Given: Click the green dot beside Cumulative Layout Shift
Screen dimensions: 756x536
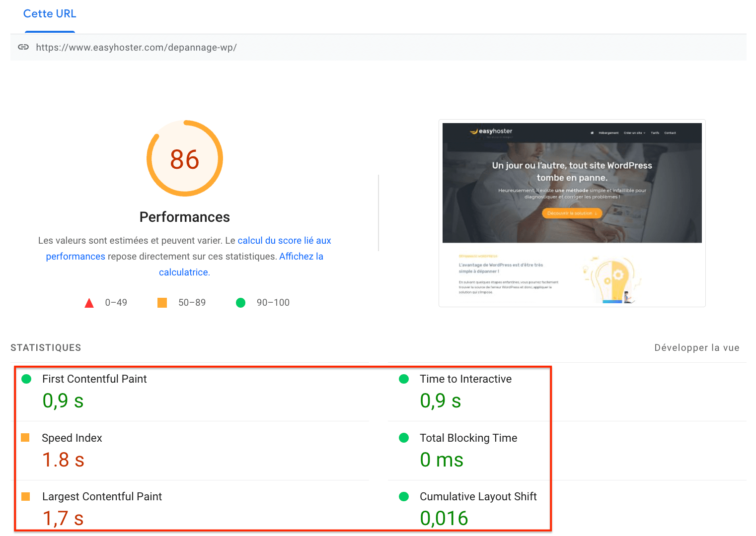Looking at the screenshot, I should [x=403, y=496].
